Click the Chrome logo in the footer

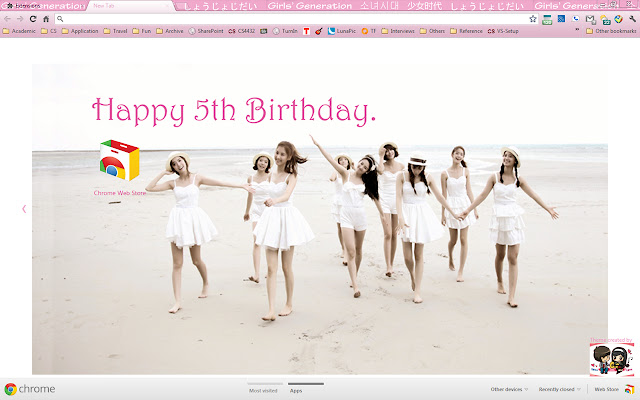29,389
